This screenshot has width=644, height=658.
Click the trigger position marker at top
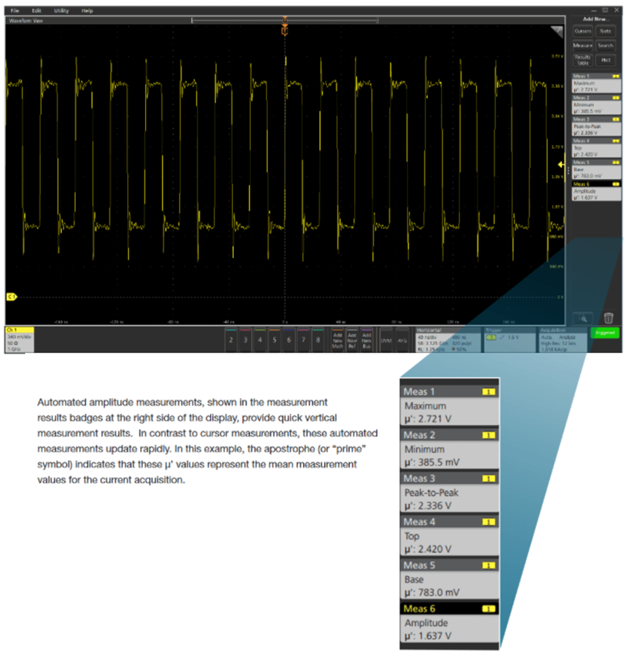[284, 29]
